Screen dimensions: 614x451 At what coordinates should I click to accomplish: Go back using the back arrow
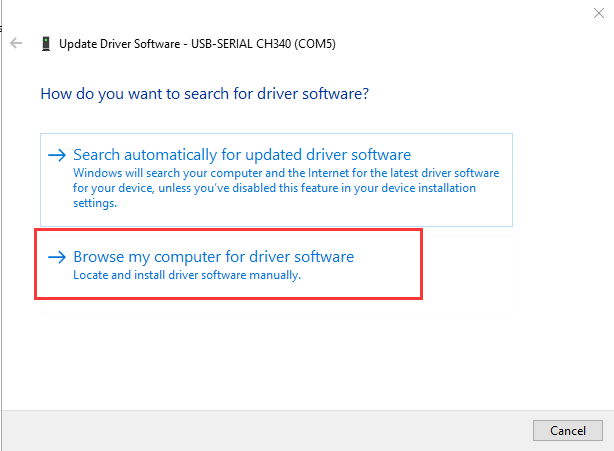coord(16,44)
